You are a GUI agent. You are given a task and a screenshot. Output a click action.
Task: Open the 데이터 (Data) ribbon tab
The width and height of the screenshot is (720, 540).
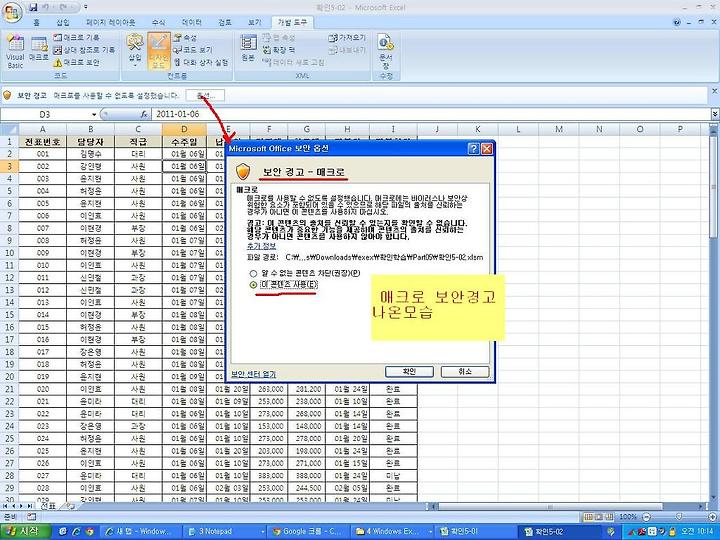click(192, 22)
